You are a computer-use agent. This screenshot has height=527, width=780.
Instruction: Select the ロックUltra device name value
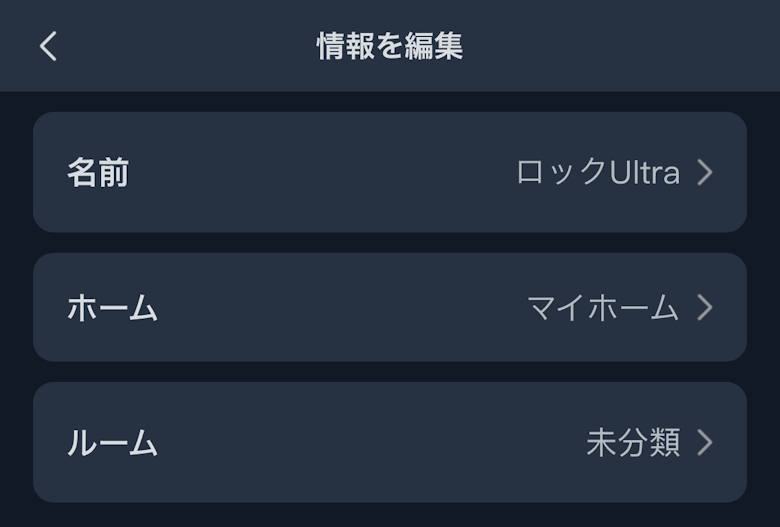(x=597, y=173)
